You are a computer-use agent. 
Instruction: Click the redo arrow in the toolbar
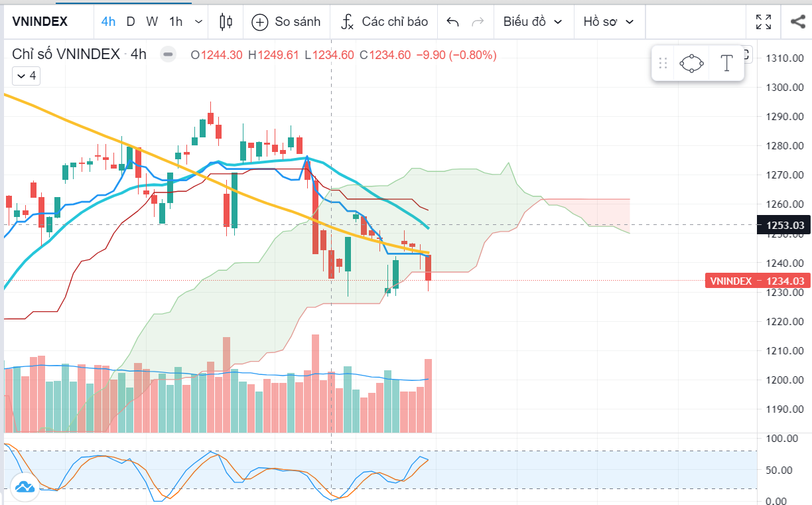click(x=477, y=22)
